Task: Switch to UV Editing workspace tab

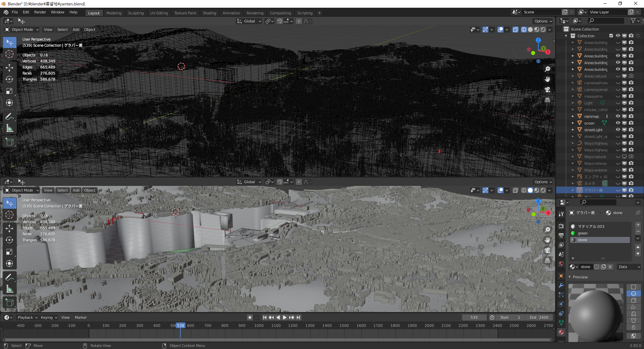Action: tap(159, 13)
